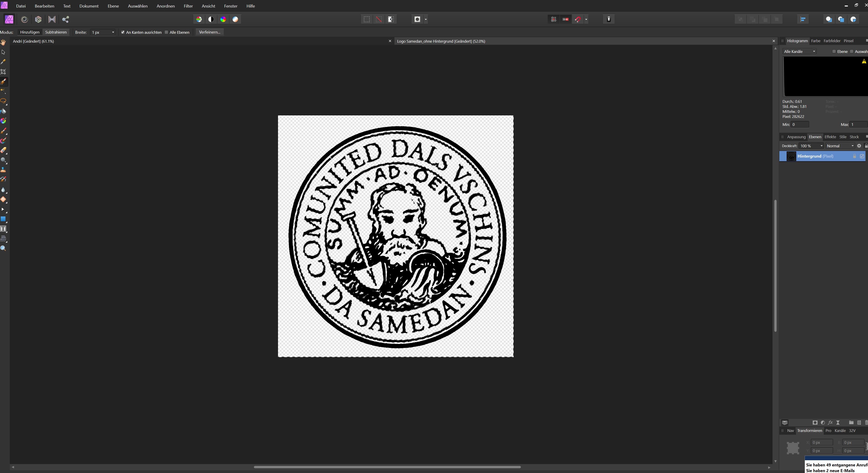
Task: Select the Healing Brush patch tool
Action: click(x=3, y=199)
